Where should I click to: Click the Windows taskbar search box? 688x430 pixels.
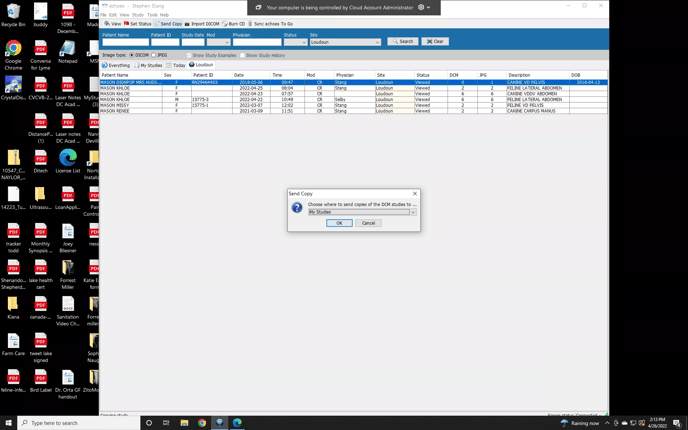click(x=80, y=423)
